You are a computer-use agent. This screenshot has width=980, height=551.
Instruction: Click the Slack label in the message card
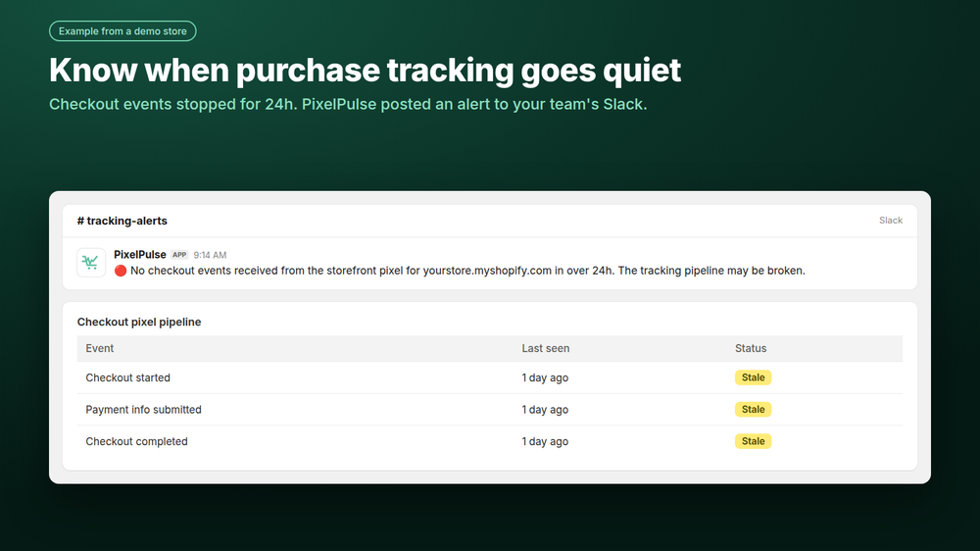891,221
